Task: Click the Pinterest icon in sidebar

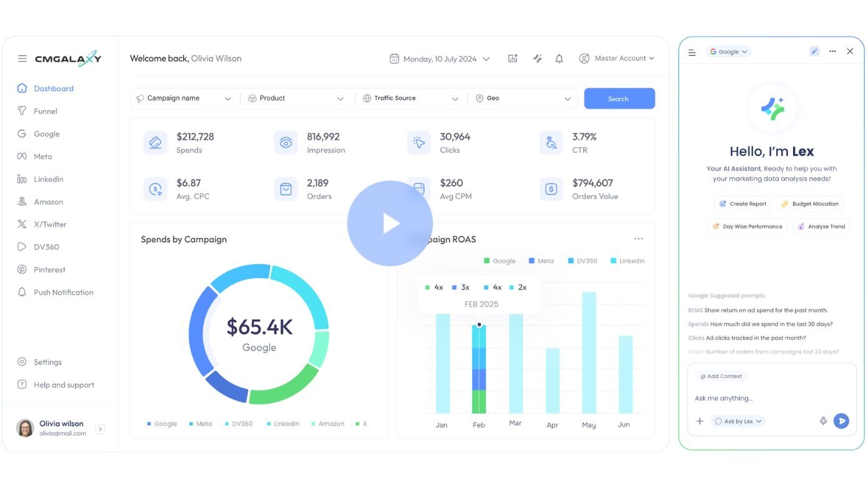Action: pyautogui.click(x=22, y=270)
